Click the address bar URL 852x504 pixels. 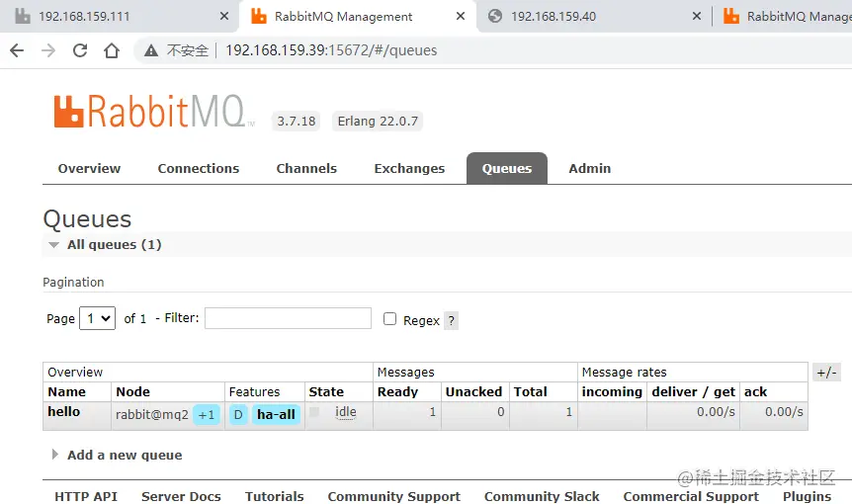point(331,50)
